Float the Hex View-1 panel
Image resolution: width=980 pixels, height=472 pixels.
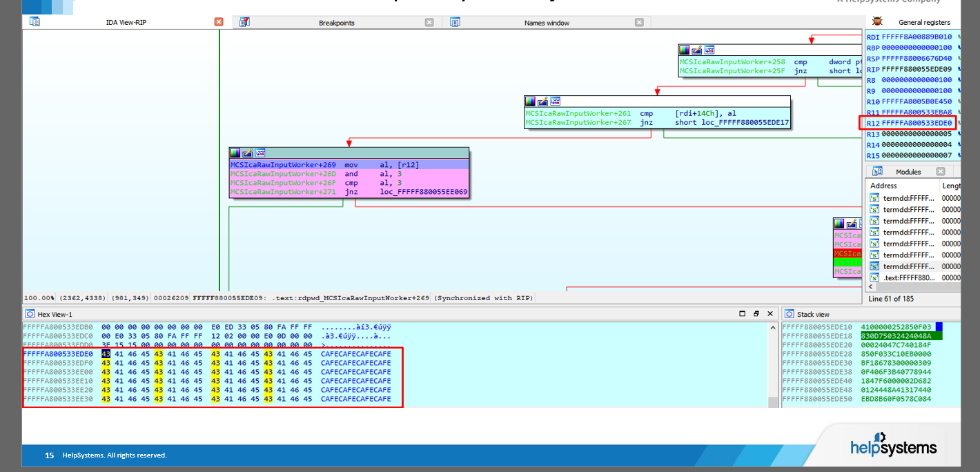(756, 314)
